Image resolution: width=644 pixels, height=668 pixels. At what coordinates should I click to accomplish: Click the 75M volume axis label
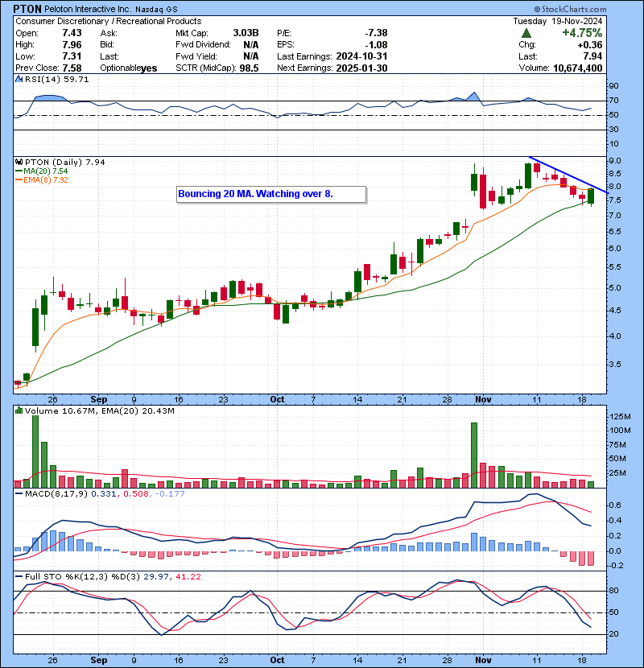[618, 445]
